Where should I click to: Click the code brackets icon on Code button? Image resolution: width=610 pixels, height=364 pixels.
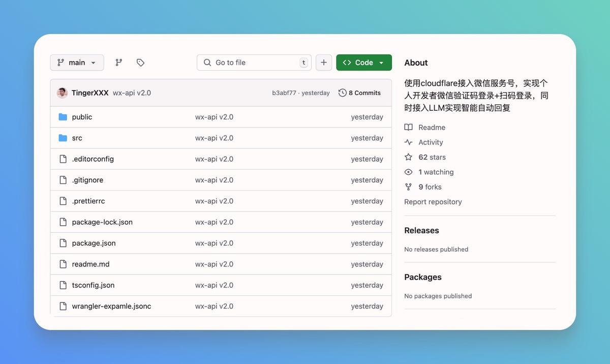(x=347, y=63)
